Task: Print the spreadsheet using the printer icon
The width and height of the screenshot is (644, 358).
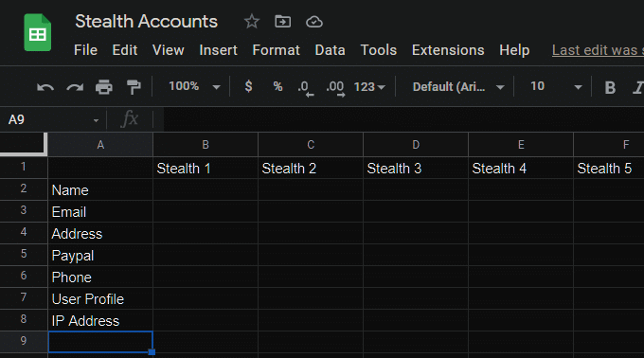Action: point(104,87)
